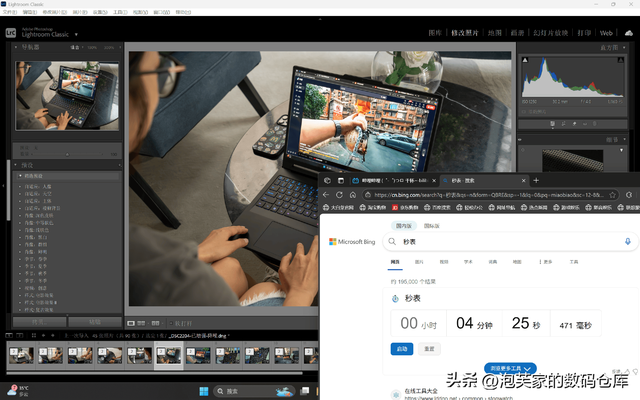This screenshot has width=640, height=400.
Task: Switch to the 打印 Print module
Action: [x=584, y=33]
